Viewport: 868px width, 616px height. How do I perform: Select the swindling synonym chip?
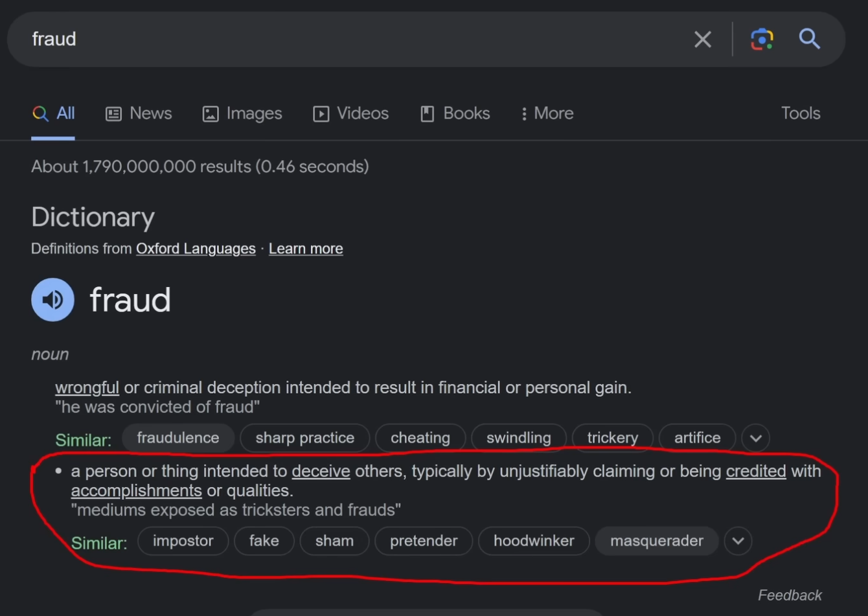tap(519, 438)
